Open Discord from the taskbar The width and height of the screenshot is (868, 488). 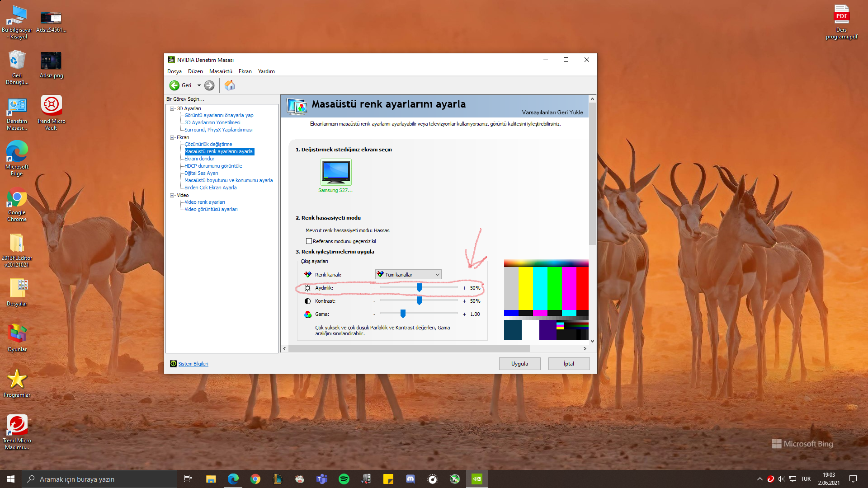click(410, 479)
